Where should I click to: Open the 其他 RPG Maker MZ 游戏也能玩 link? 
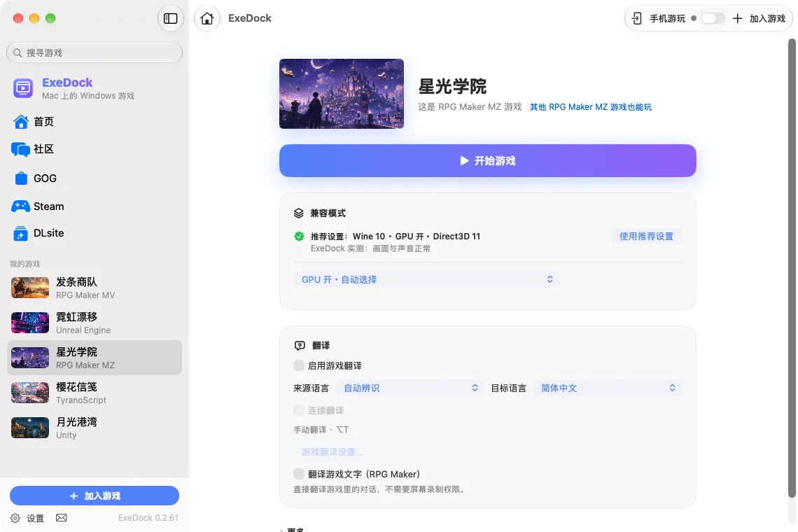591,107
